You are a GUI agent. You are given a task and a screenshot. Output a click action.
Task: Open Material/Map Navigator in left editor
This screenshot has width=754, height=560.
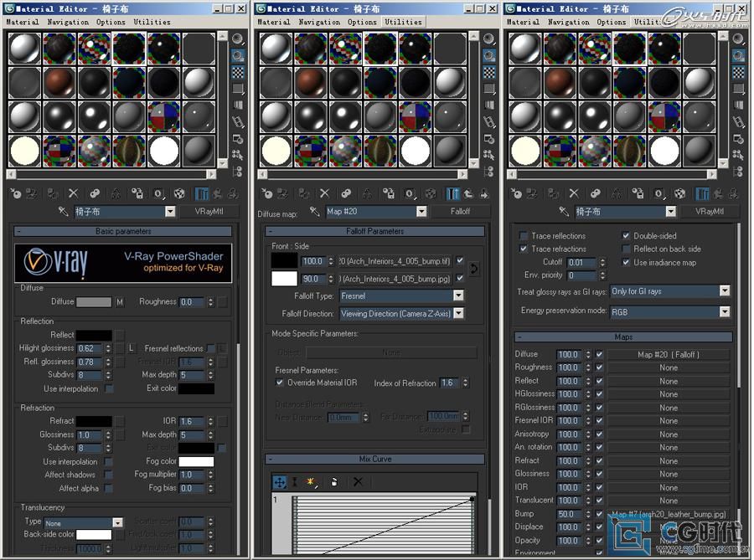[x=238, y=172]
